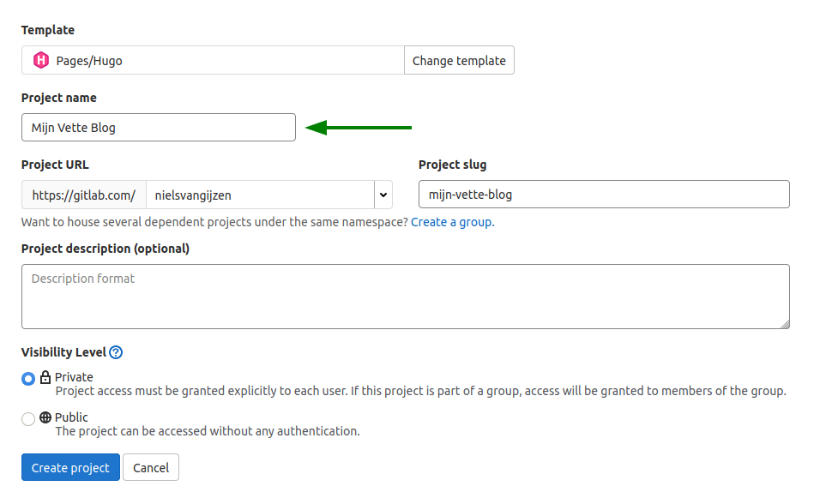Expand the namespace selector chevron arrow
Viewport: 838px width, 504px height.
383,195
